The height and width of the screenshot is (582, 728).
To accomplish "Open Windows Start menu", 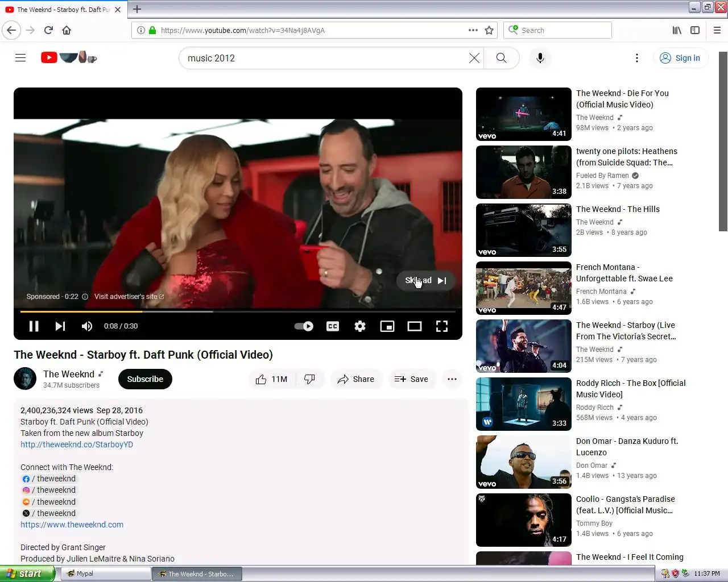I will pos(27,573).
